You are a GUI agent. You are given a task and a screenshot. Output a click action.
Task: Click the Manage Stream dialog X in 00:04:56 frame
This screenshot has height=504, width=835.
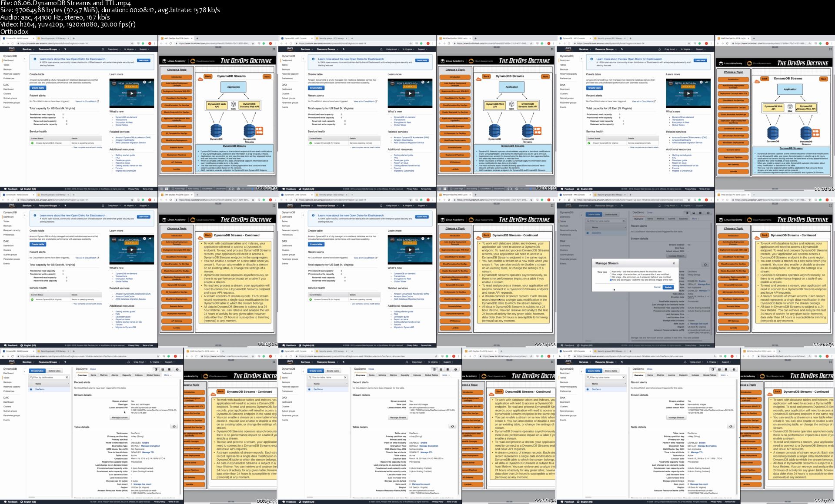click(x=674, y=263)
